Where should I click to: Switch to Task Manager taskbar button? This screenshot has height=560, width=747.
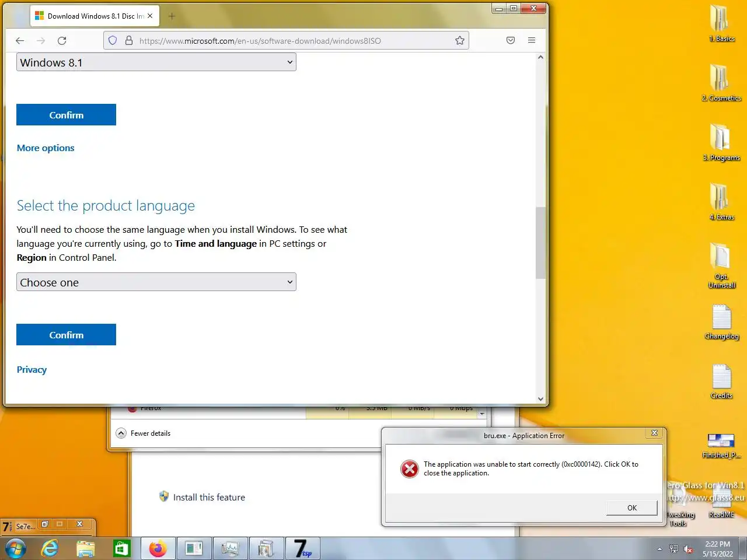click(230, 549)
